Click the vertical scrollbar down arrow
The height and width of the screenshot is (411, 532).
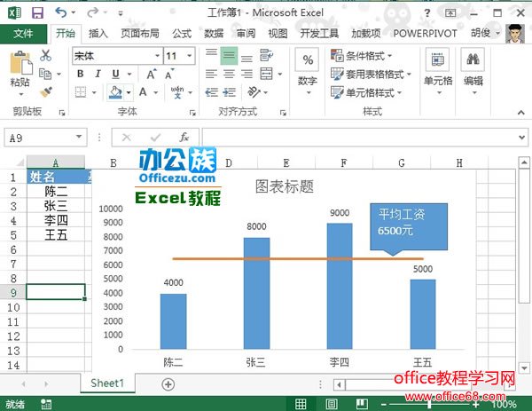pos(524,368)
